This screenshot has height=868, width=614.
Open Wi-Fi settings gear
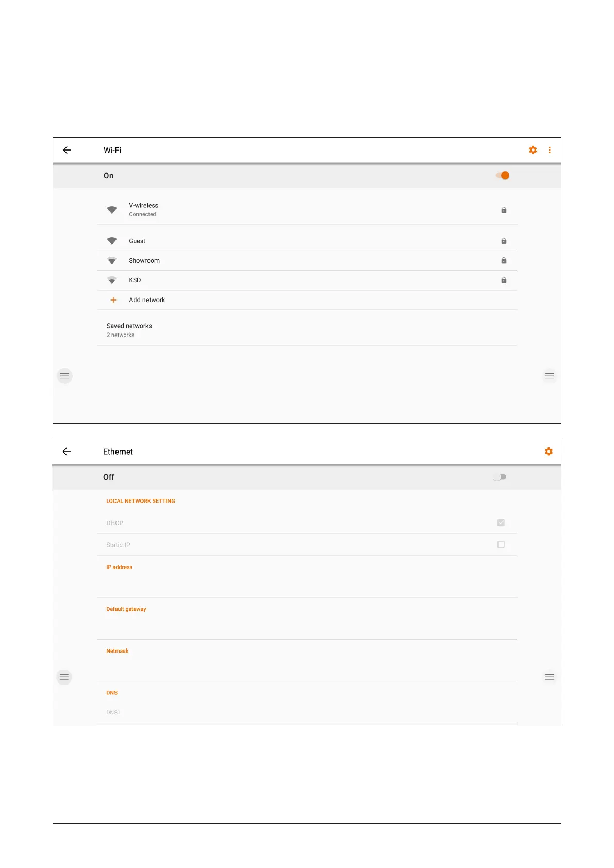pyautogui.click(x=533, y=150)
